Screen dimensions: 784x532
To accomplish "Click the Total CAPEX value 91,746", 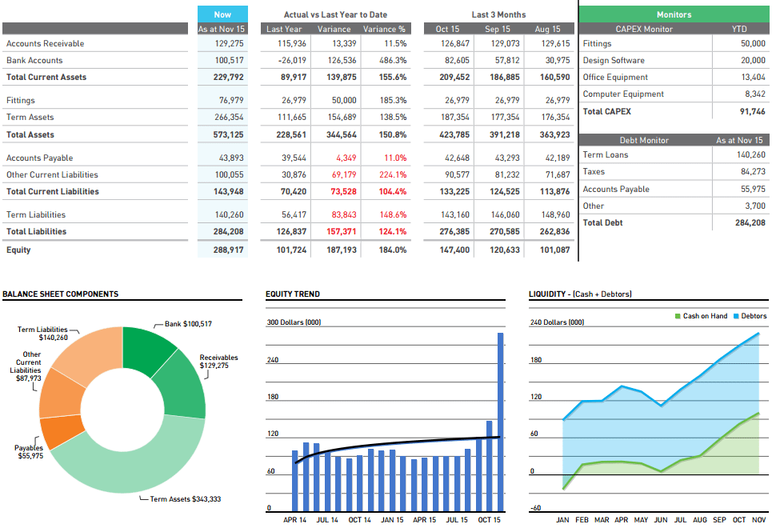I will click(753, 111).
